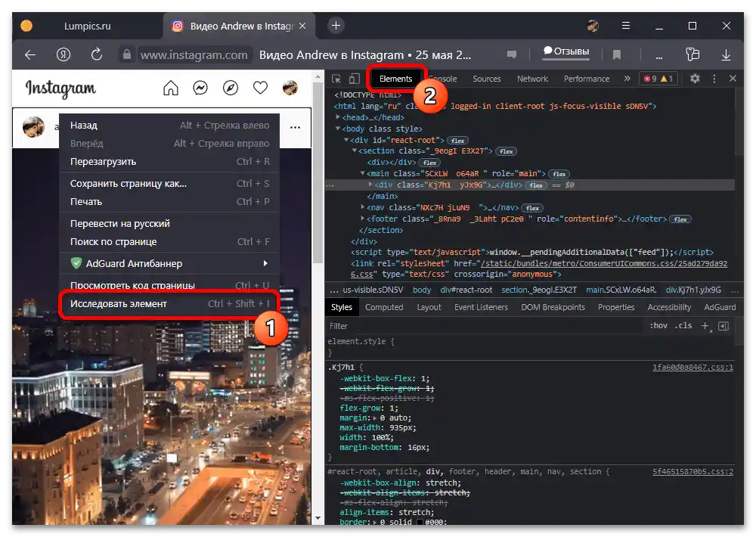Activate DevTools element picker tool
Viewport: 756px width, 537px height.
tap(336, 79)
